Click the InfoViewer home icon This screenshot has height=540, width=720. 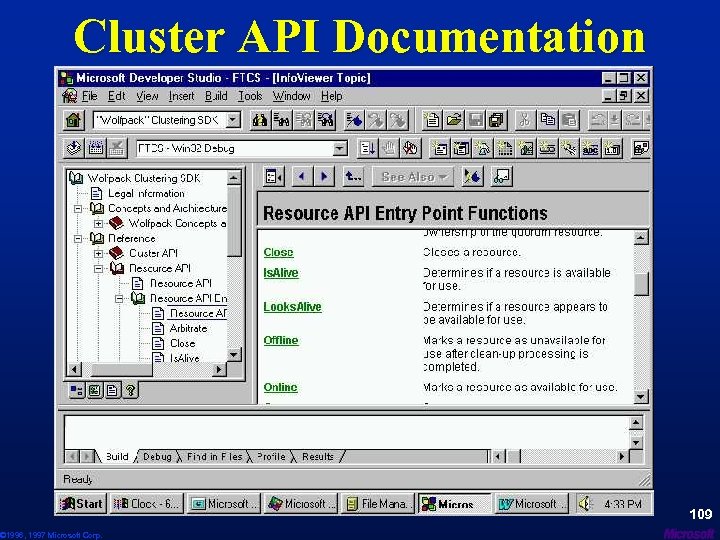point(73,120)
